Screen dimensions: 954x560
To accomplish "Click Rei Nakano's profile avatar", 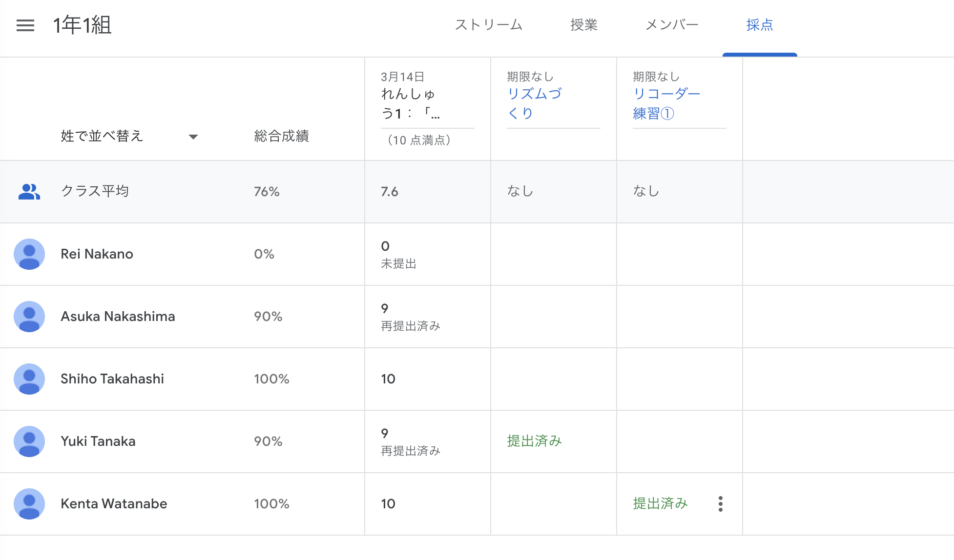I will coord(29,254).
